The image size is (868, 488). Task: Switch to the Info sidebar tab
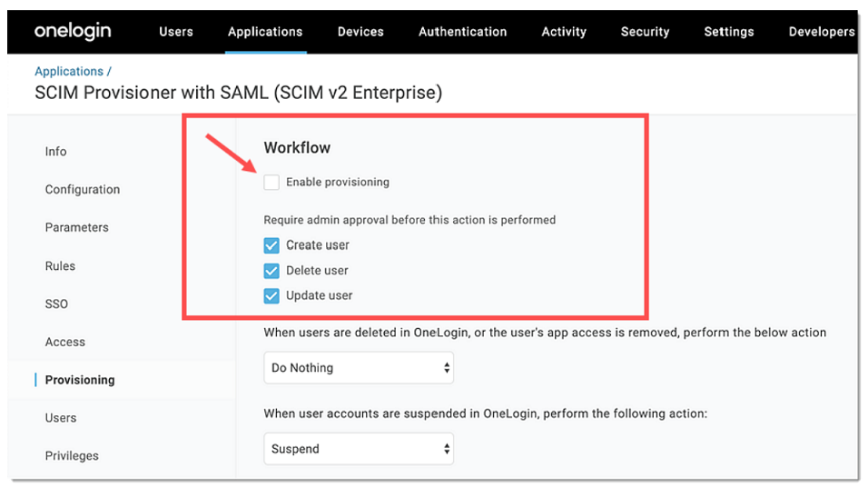pyautogui.click(x=56, y=151)
